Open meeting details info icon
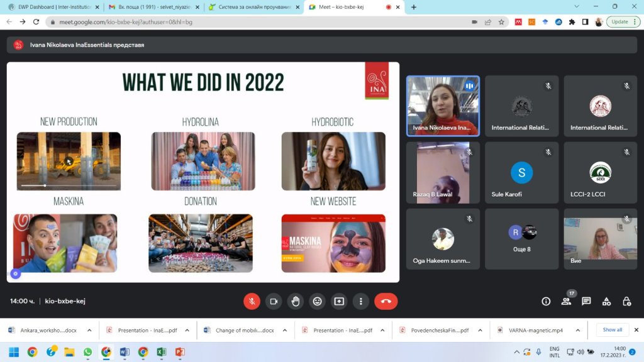The width and height of the screenshot is (644, 362). pyautogui.click(x=546, y=302)
